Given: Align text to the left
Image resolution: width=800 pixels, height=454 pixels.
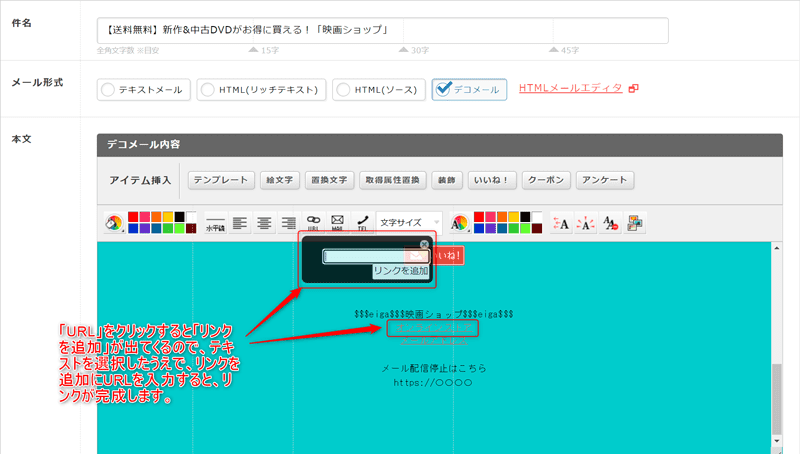Looking at the screenshot, I should [x=240, y=222].
